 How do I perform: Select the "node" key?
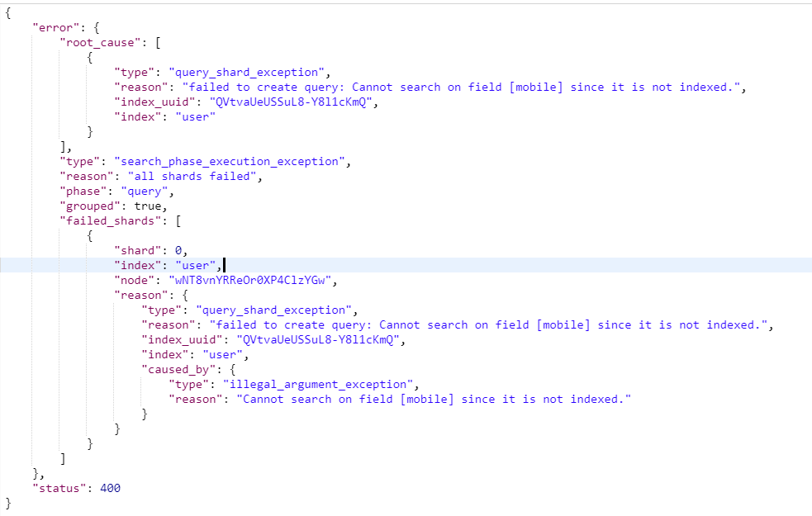pyautogui.click(x=134, y=281)
